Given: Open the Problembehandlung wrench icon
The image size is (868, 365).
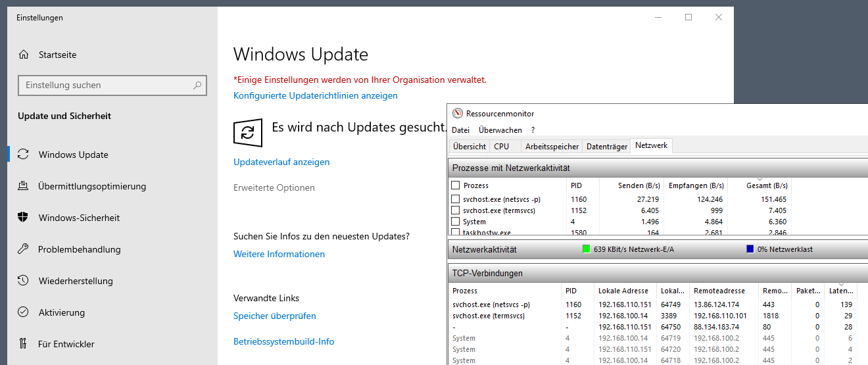Looking at the screenshot, I should [23, 249].
